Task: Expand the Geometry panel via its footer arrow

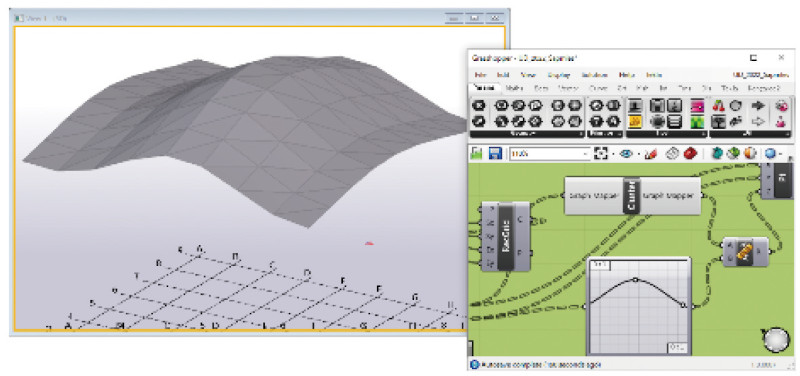Action: tap(582, 134)
